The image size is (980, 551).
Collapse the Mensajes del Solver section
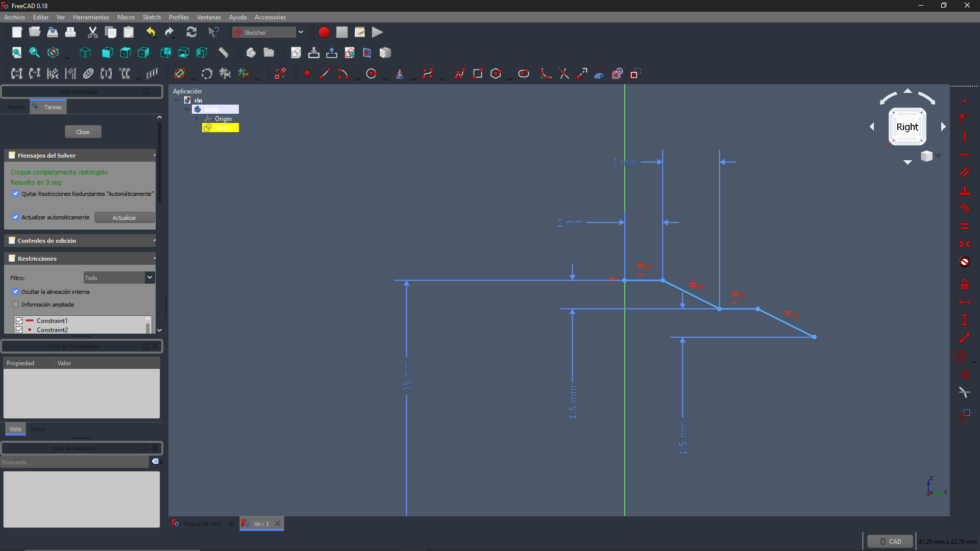tap(154, 156)
